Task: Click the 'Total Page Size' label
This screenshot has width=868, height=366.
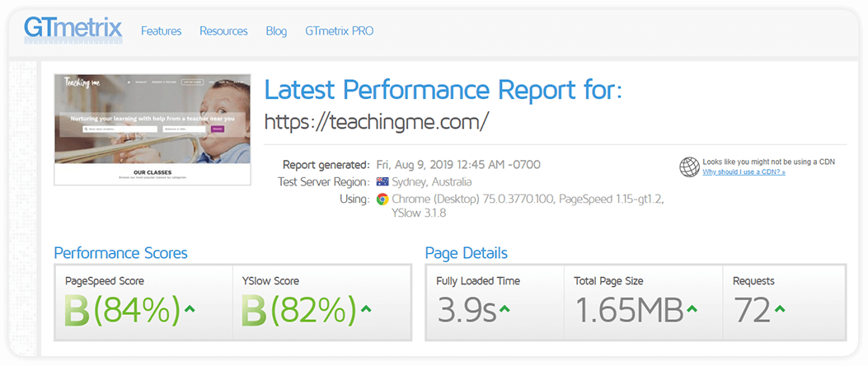Action: 608,281
